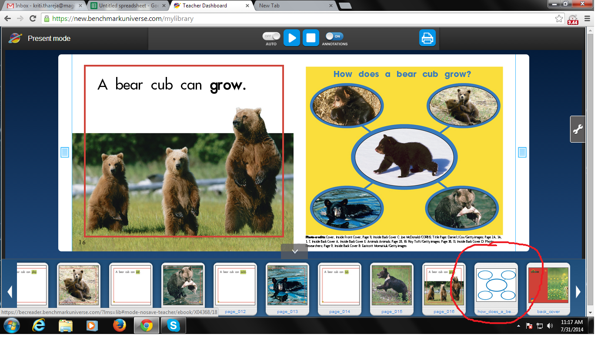The height and width of the screenshot is (364, 601).
Task: Show hidden system tray icons
Action: click(519, 326)
